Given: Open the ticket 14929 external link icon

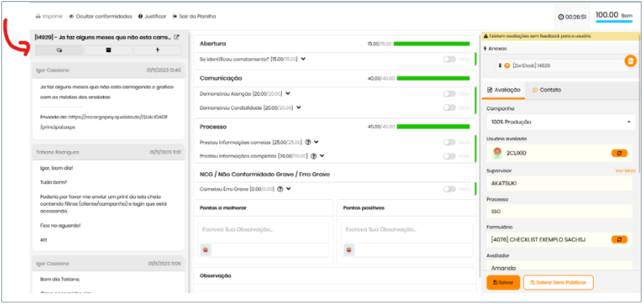Looking at the screenshot, I should (177, 37).
